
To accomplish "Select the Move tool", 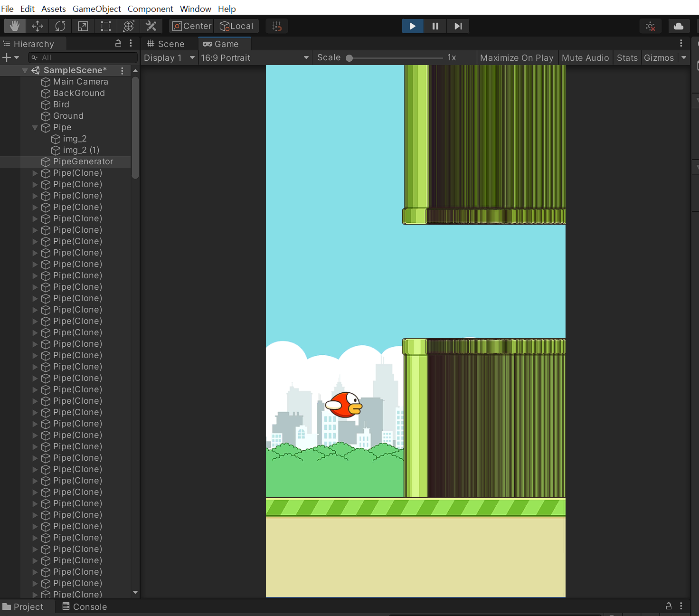I will [x=38, y=26].
